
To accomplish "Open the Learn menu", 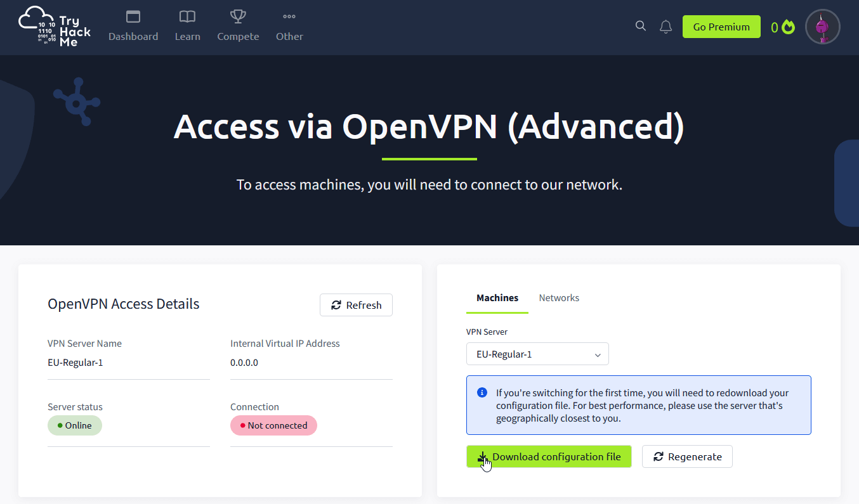I will pos(188,27).
